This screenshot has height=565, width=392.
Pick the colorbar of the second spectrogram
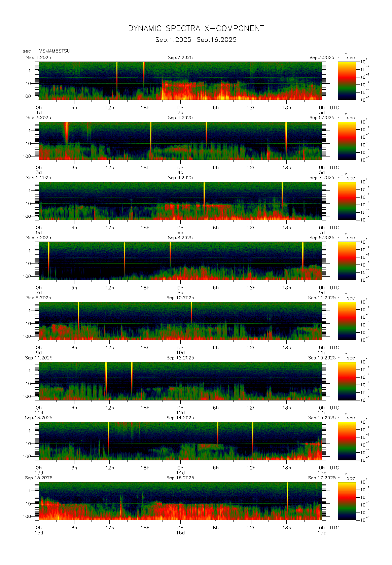347,141
